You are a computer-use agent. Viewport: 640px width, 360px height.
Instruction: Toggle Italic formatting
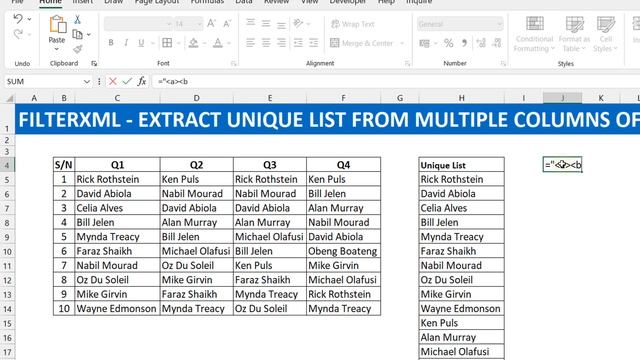(126, 42)
